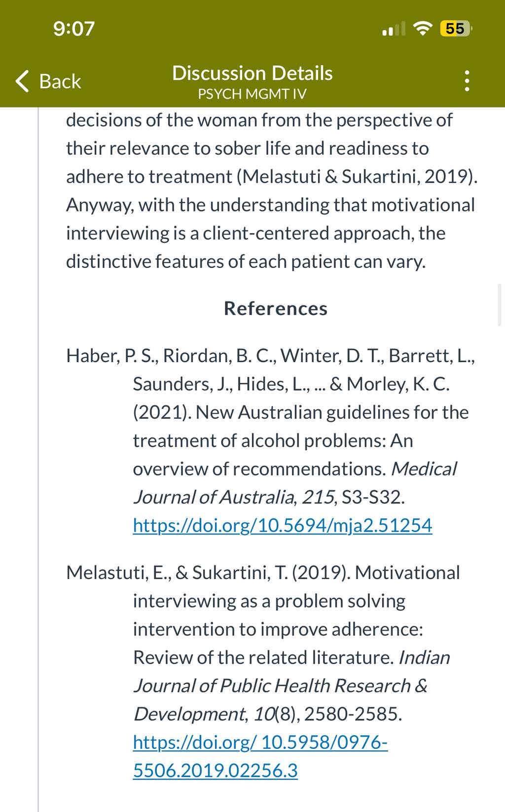Tap the Haber, P. S. reference entry
505x812 pixels.
pos(271,440)
